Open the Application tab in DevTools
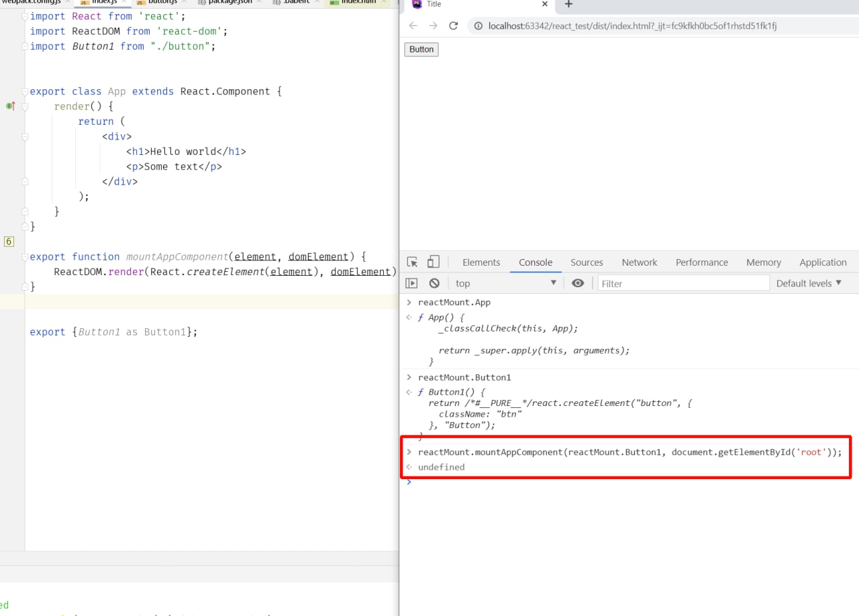This screenshot has width=859, height=616. point(823,262)
